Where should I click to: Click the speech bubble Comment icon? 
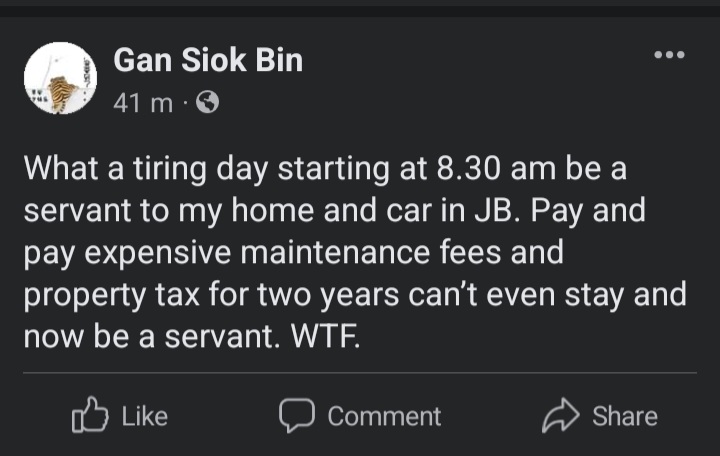297,415
